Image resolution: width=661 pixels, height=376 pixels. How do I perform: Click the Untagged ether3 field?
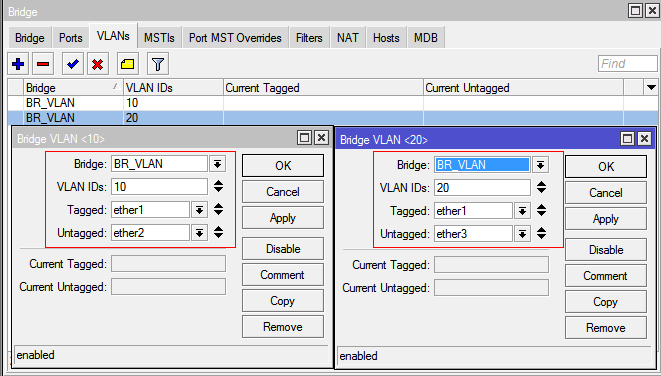click(x=473, y=234)
